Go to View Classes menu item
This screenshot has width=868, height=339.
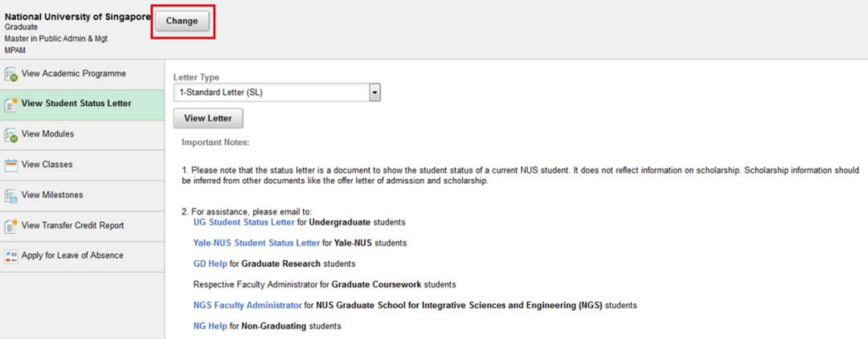tap(82, 165)
